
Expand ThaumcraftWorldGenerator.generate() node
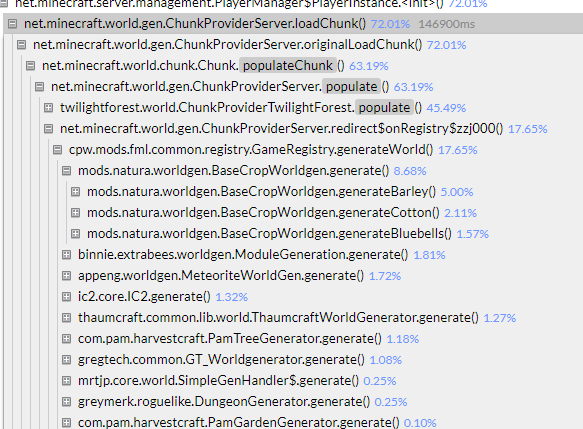pos(66,318)
